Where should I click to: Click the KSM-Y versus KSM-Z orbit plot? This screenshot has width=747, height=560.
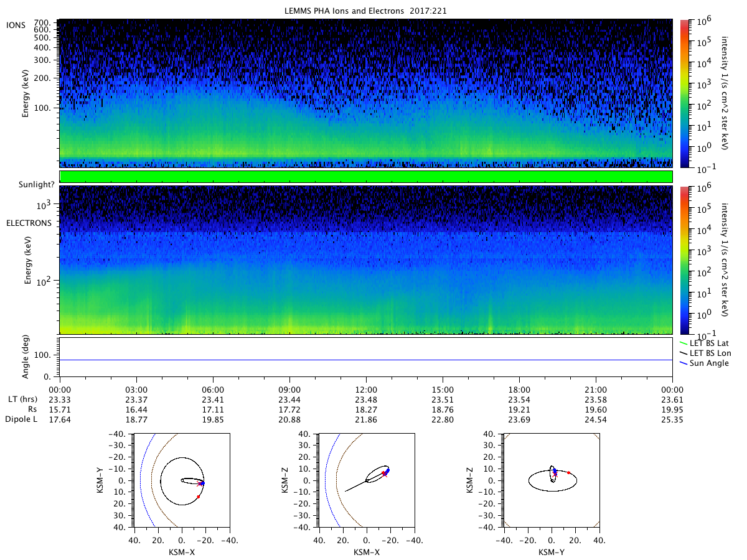(552, 480)
